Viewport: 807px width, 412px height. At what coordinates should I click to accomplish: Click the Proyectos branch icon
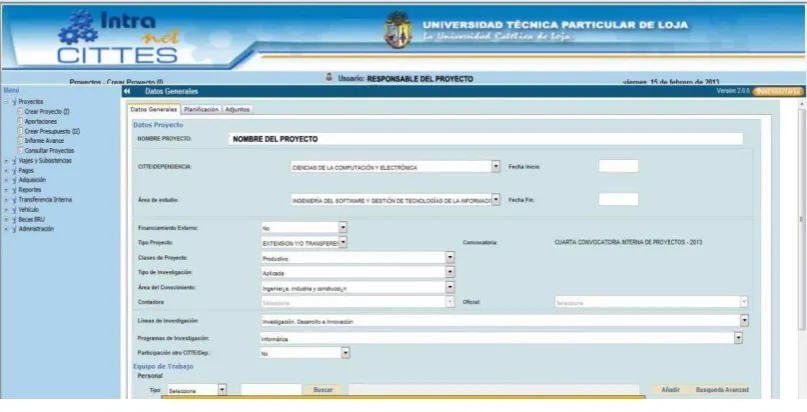click(x=14, y=102)
